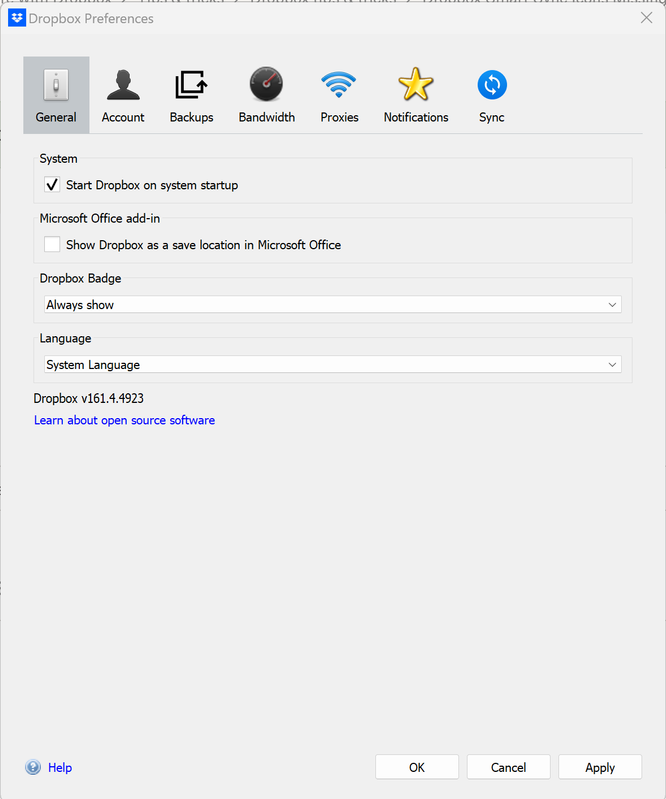Click the Cancel button
Viewport: 666px width, 799px height.
click(509, 767)
